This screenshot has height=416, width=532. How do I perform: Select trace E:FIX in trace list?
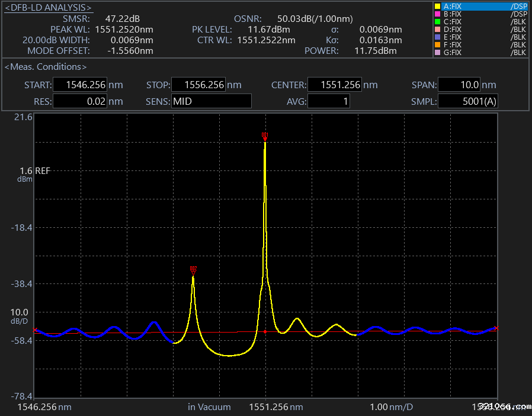click(481, 37)
